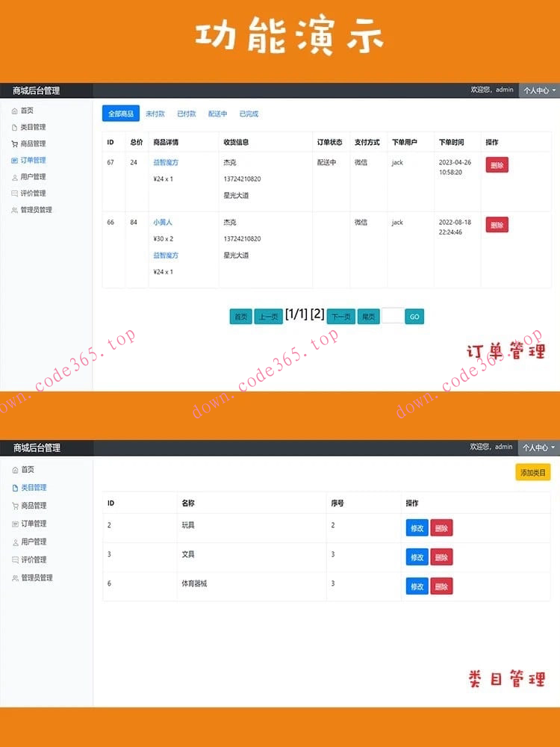Click 修改 for the 体育器械 category
The height and width of the screenshot is (747, 560).
[x=417, y=586]
